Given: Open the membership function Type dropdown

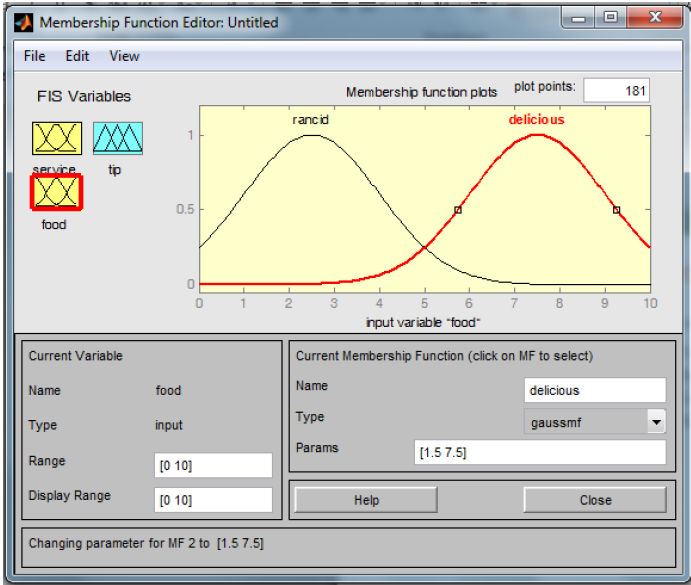Looking at the screenshot, I should coord(595,422).
